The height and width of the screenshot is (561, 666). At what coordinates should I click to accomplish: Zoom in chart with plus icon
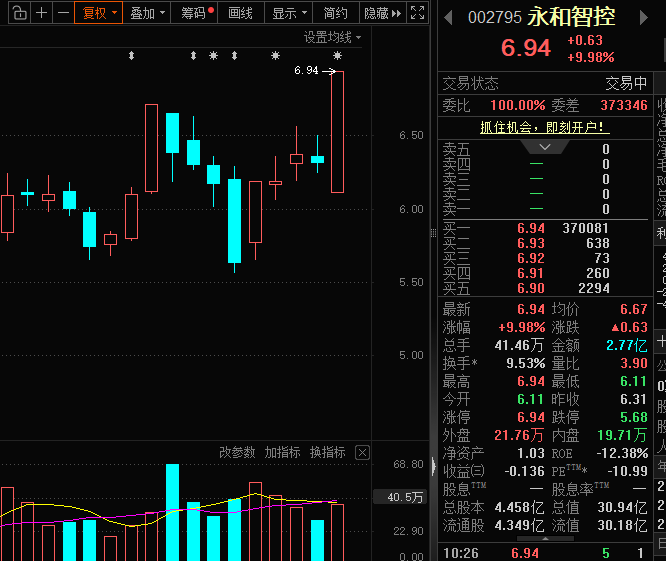coord(41,13)
